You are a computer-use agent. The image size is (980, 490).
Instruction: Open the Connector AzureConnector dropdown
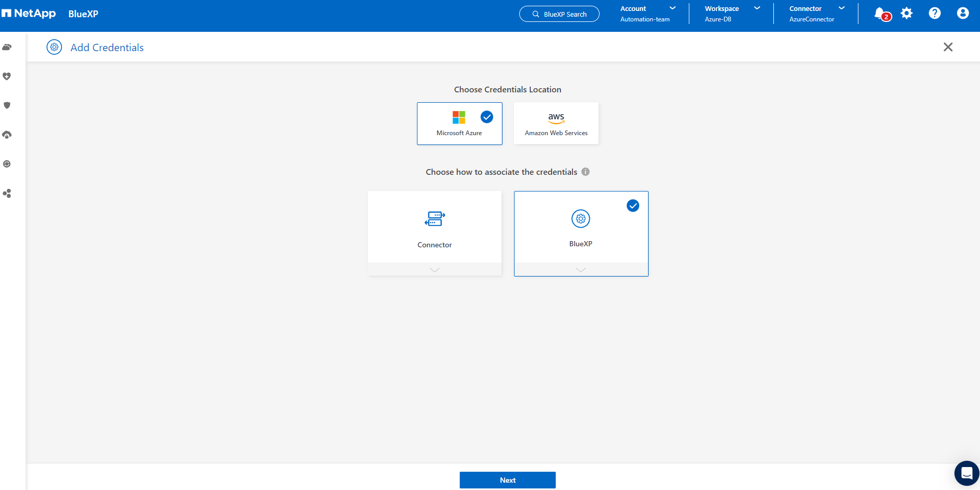pyautogui.click(x=817, y=14)
